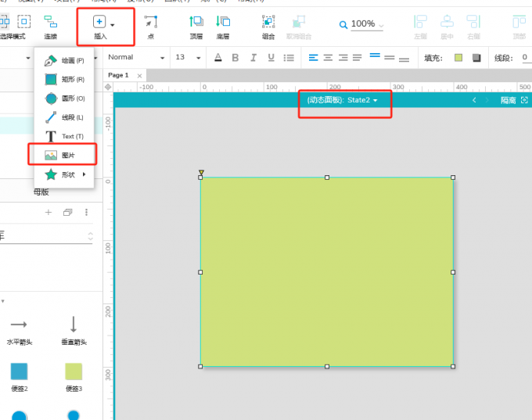
Task: Click the shadow swatch next to fill
Action: [x=476, y=58]
